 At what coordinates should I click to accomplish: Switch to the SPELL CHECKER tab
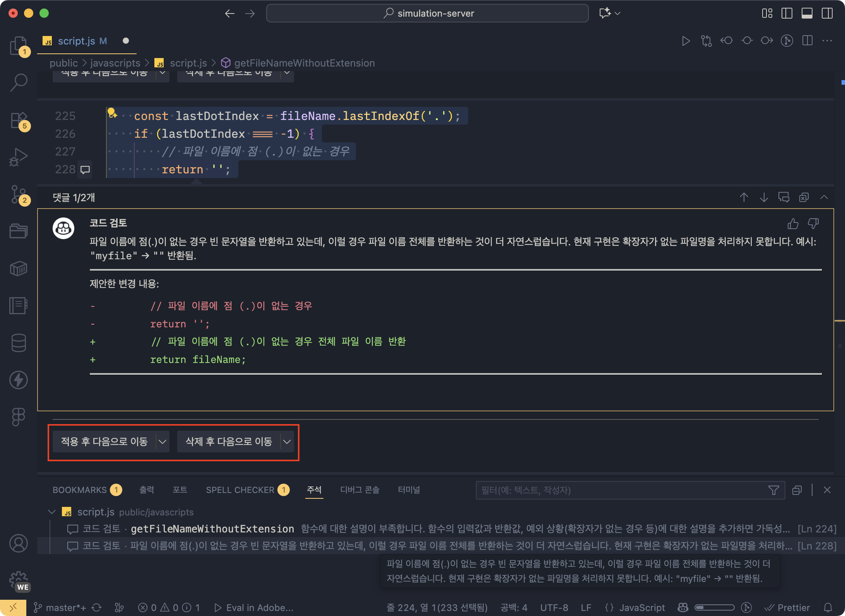pos(240,489)
